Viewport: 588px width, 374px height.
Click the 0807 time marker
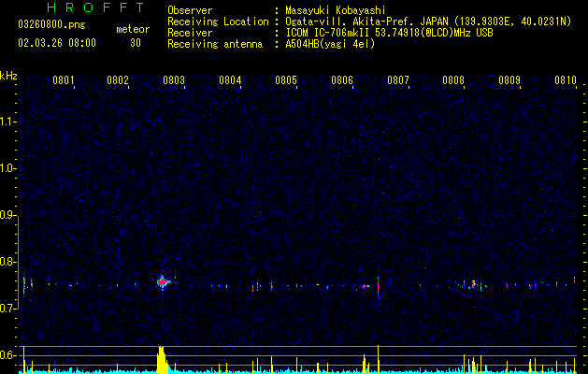398,80
